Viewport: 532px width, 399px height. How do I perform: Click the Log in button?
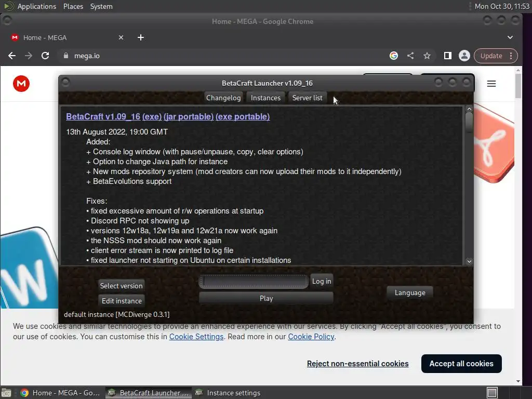point(321,281)
